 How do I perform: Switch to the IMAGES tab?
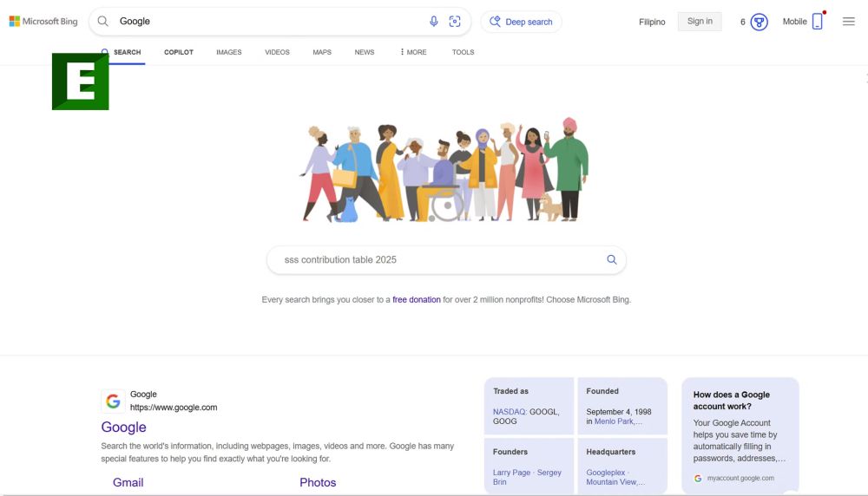click(x=228, y=52)
